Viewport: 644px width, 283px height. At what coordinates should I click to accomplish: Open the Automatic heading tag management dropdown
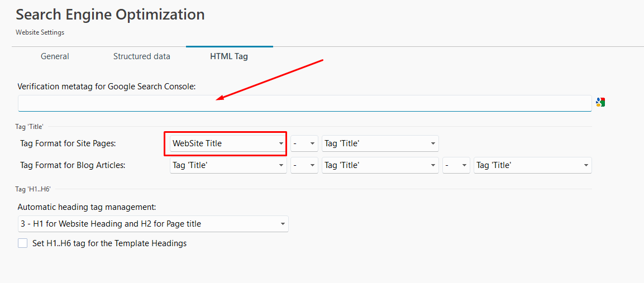pyautogui.click(x=152, y=224)
